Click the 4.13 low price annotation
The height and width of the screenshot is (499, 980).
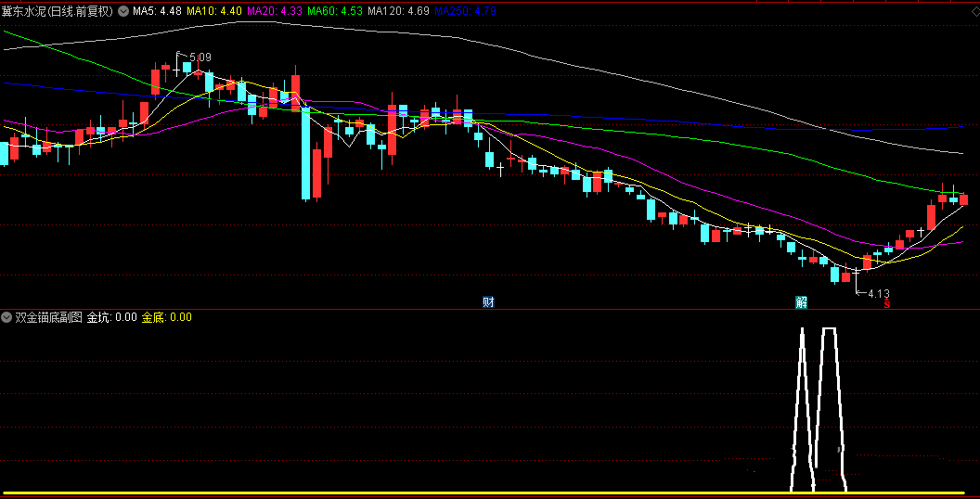click(878, 294)
